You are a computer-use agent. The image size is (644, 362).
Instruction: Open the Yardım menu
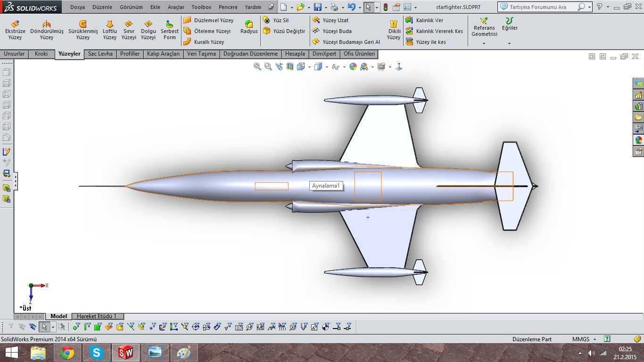tap(253, 7)
